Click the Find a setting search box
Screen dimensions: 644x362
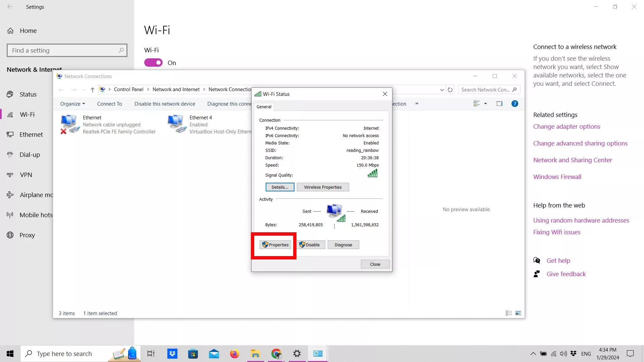[x=64, y=50]
